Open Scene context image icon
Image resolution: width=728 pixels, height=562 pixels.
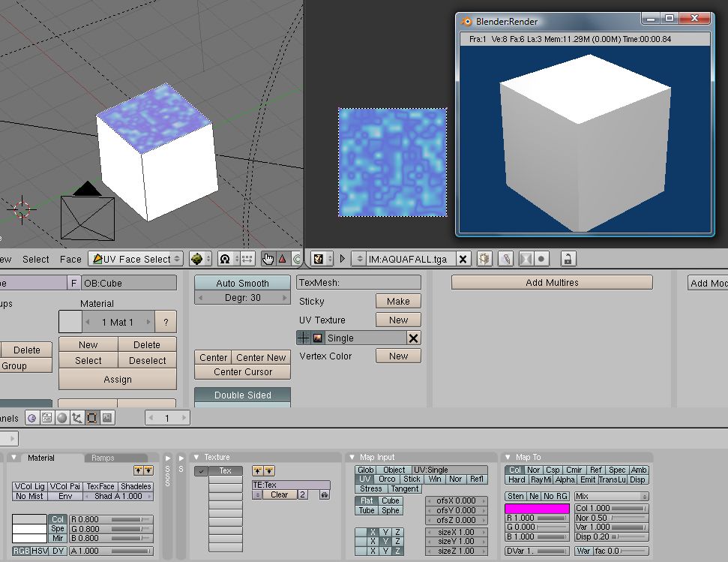(106, 418)
